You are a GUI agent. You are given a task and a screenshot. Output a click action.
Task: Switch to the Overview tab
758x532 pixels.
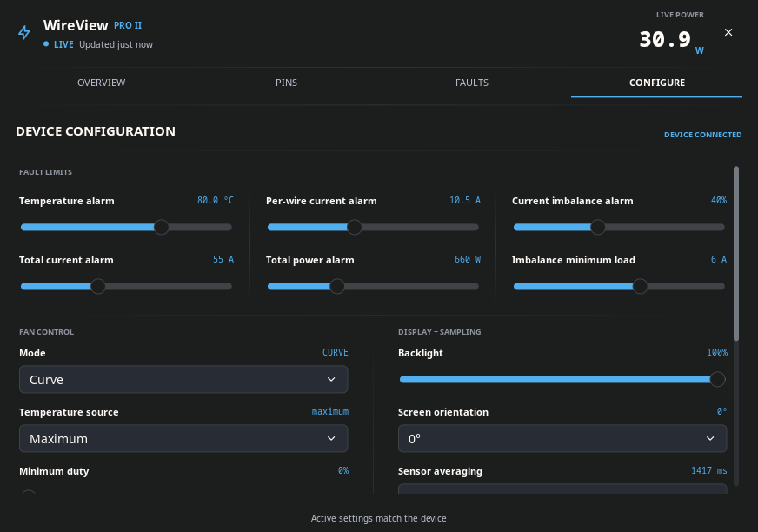101,83
